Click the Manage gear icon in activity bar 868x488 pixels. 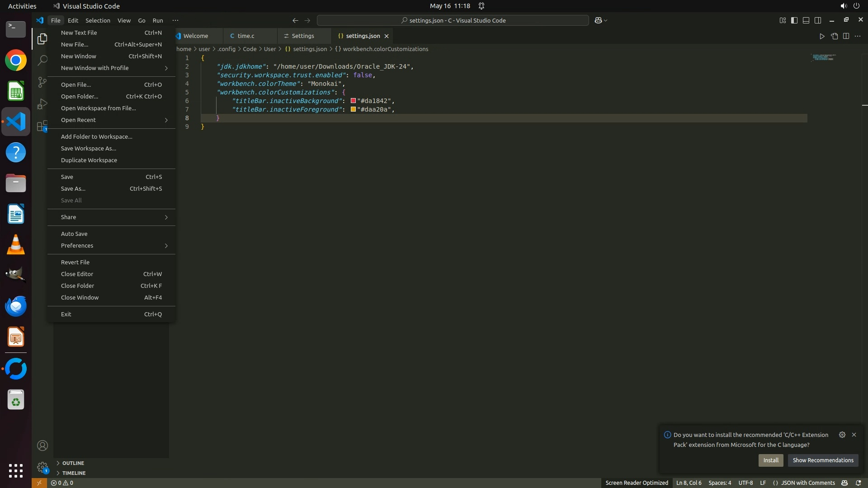[42, 467]
